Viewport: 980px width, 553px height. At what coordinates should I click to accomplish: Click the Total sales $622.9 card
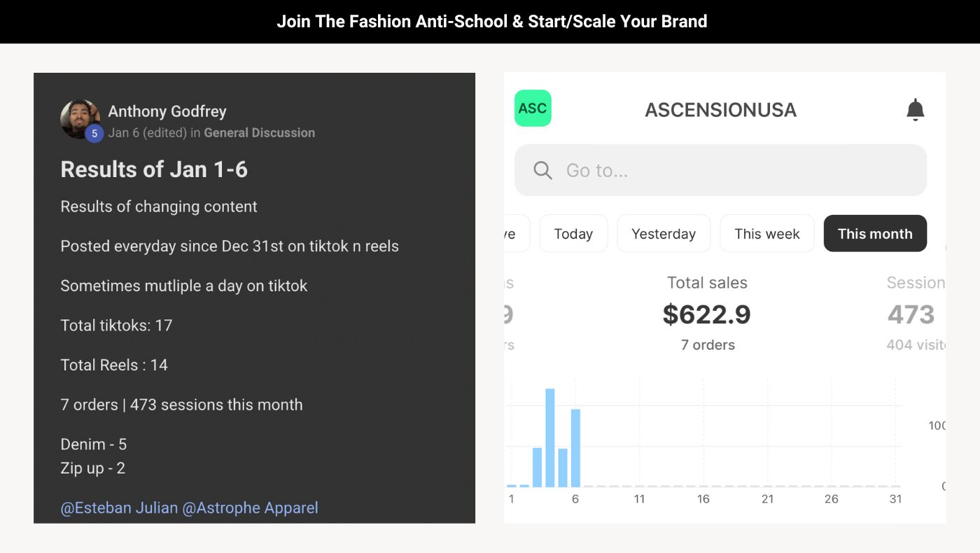(707, 314)
